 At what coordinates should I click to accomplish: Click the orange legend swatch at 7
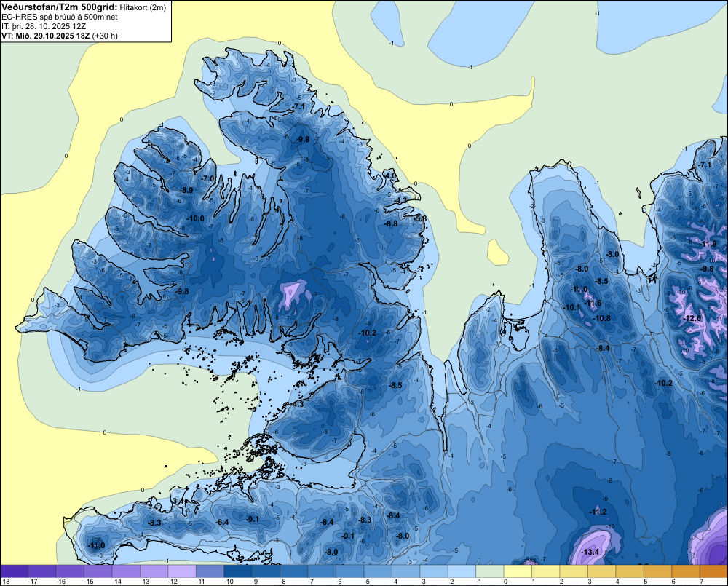713,571
